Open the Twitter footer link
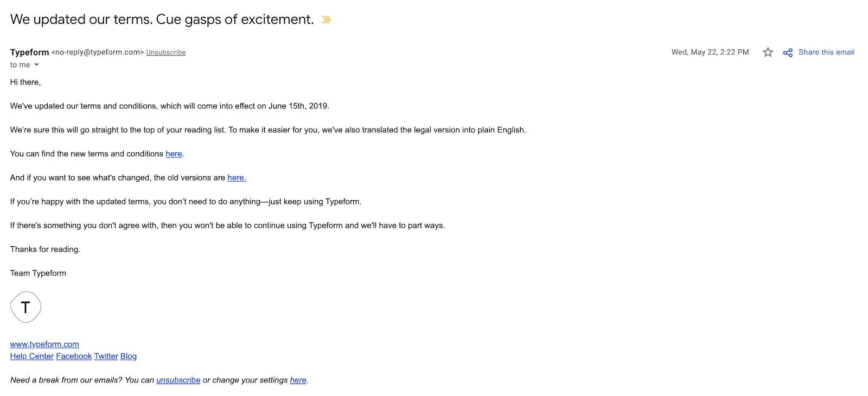The image size is (868, 396). 106,356
